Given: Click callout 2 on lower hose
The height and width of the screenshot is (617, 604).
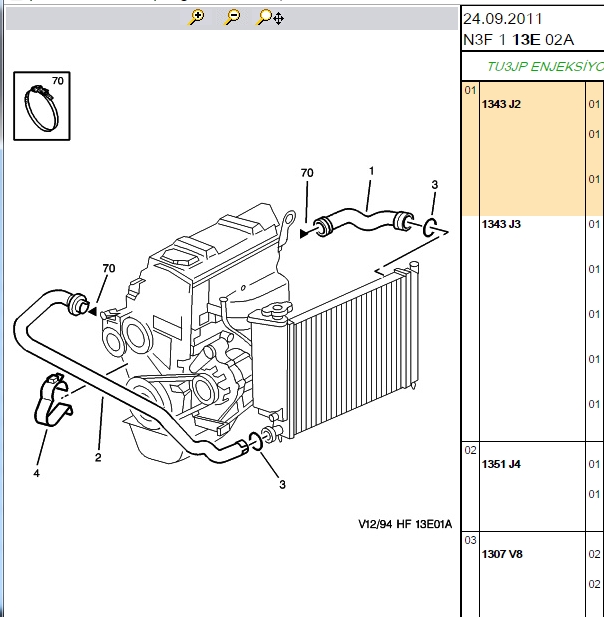Looking at the screenshot, I should point(98,457).
